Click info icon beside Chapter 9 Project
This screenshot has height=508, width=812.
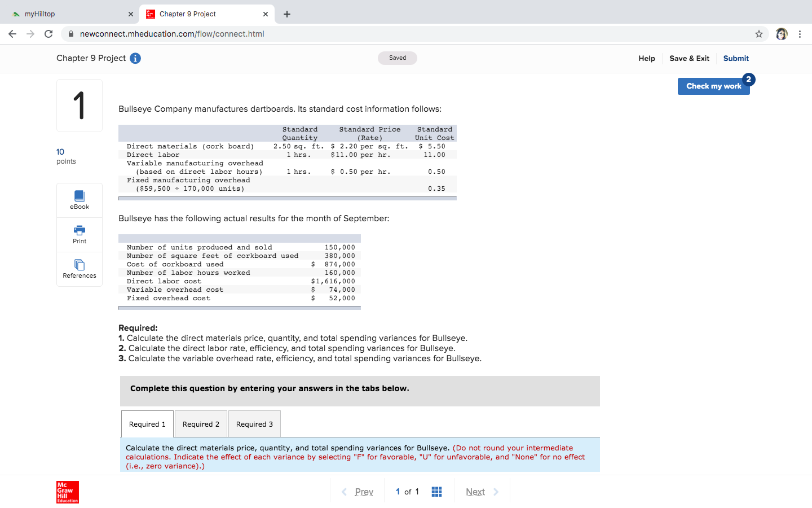click(135, 58)
